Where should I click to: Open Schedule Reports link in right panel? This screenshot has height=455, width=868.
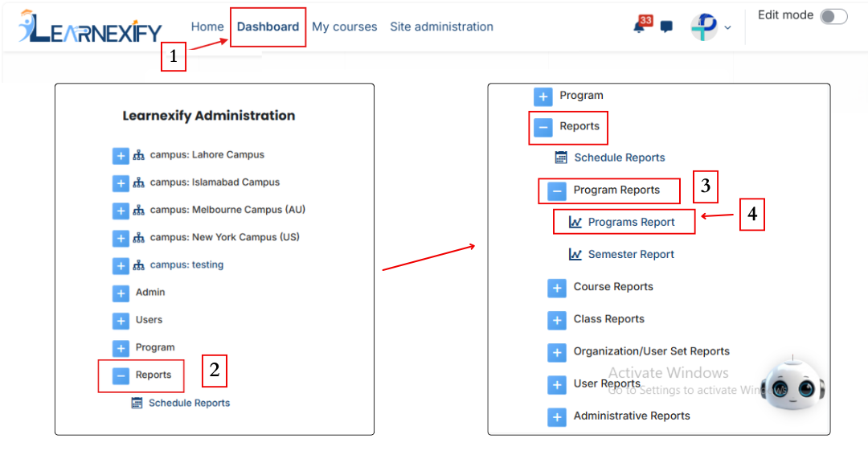click(x=620, y=158)
